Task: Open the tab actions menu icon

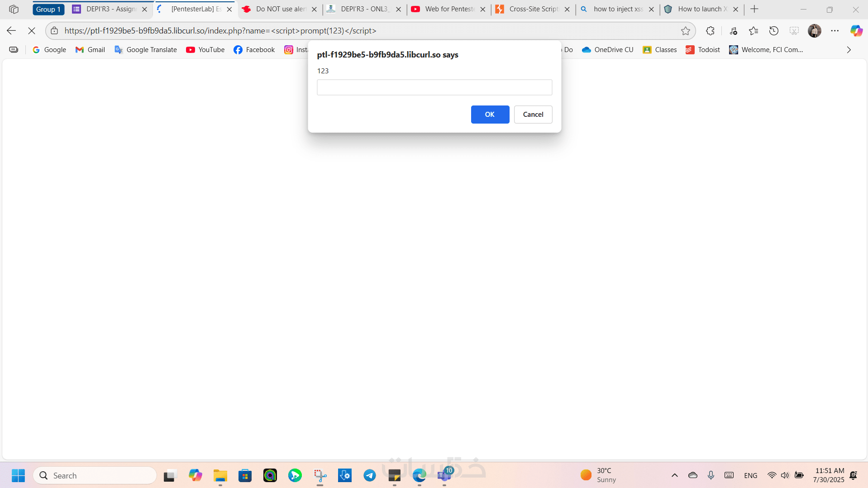Action: (x=14, y=9)
